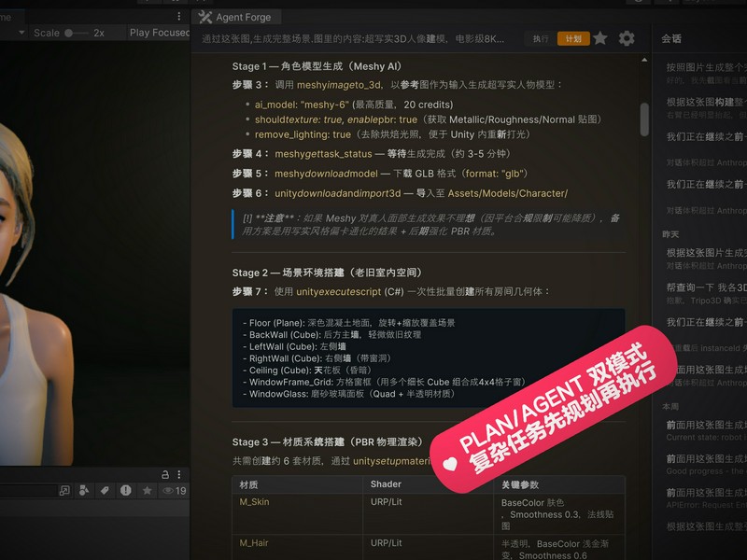
Task: Open the Game view three-dot menu
Action: (178, 17)
